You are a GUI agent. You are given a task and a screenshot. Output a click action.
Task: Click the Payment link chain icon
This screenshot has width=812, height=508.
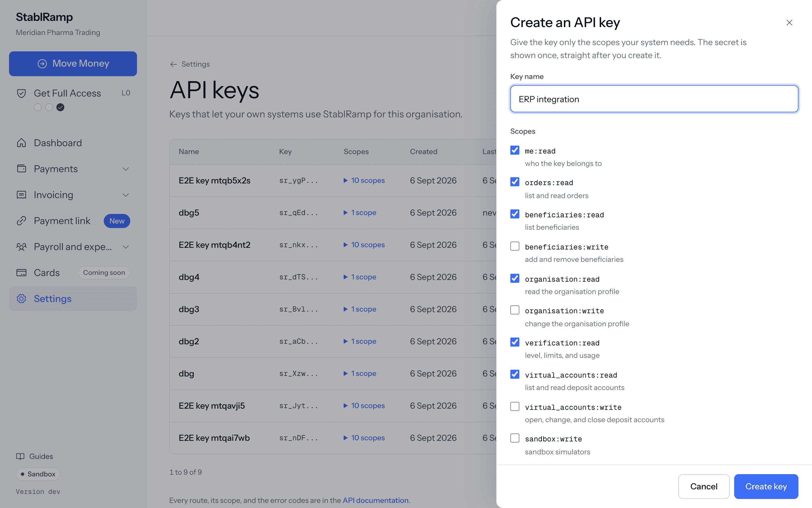[21, 221]
